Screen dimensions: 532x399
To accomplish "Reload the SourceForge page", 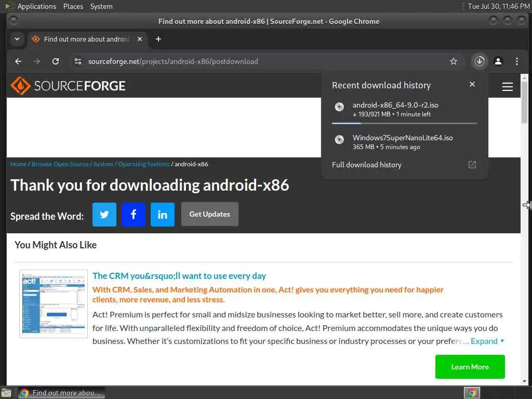I will (x=56, y=61).
